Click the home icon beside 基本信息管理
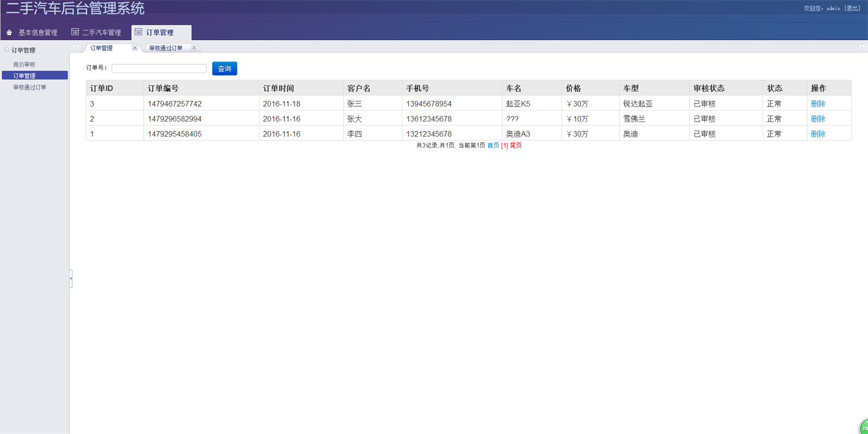 pos(9,33)
